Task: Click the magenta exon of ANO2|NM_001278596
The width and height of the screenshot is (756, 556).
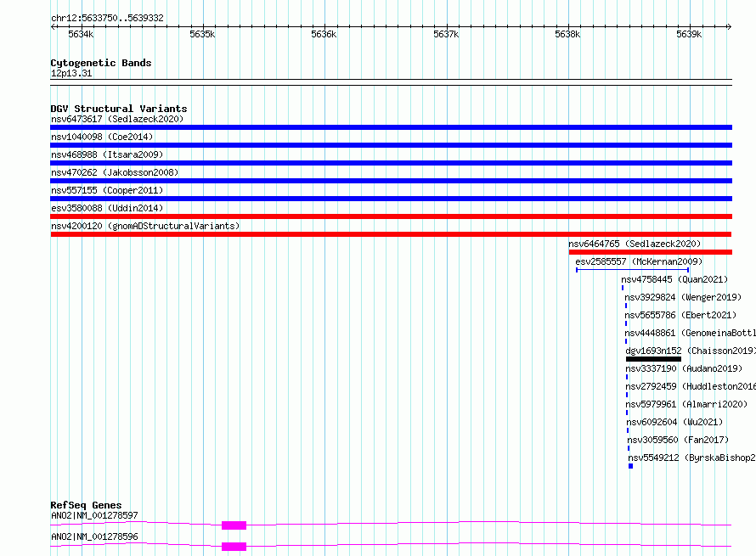Action: coord(234,547)
